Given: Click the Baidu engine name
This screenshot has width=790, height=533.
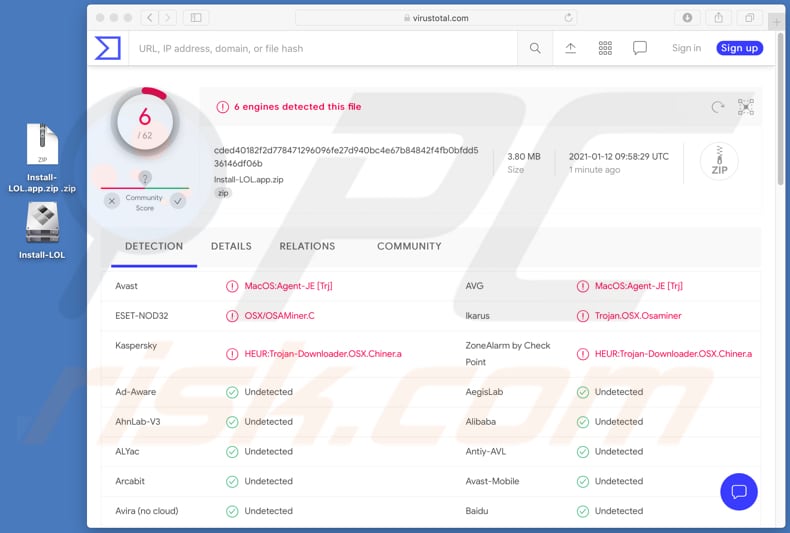Looking at the screenshot, I should pos(477,511).
